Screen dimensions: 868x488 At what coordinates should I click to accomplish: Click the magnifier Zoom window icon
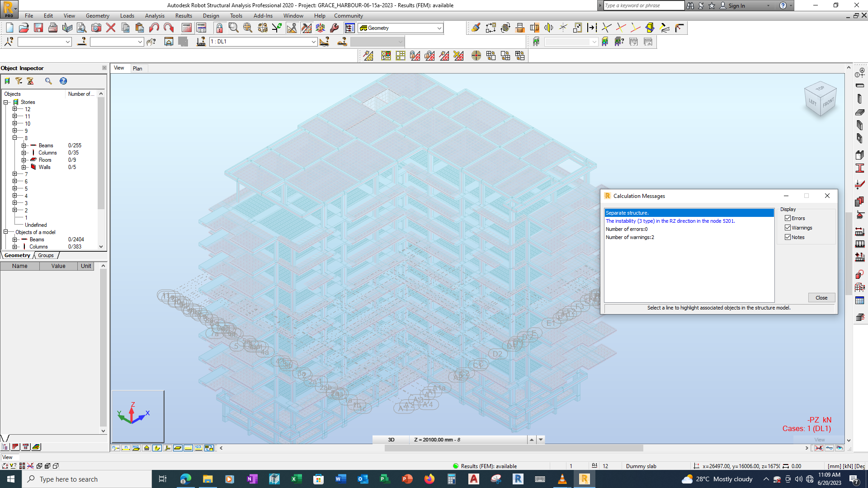click(x=234, y=28)
